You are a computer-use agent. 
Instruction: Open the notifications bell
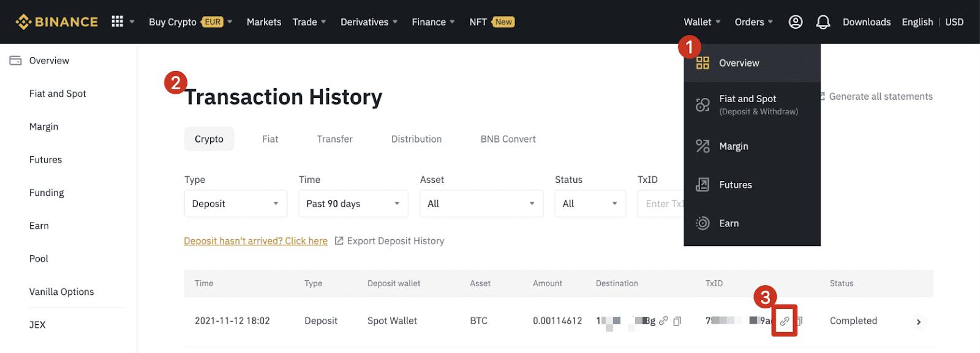click(x=823, y=22)
